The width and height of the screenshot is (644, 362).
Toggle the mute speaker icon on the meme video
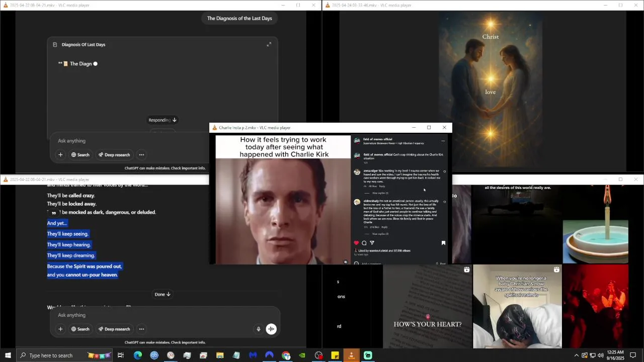click(345, 262)
